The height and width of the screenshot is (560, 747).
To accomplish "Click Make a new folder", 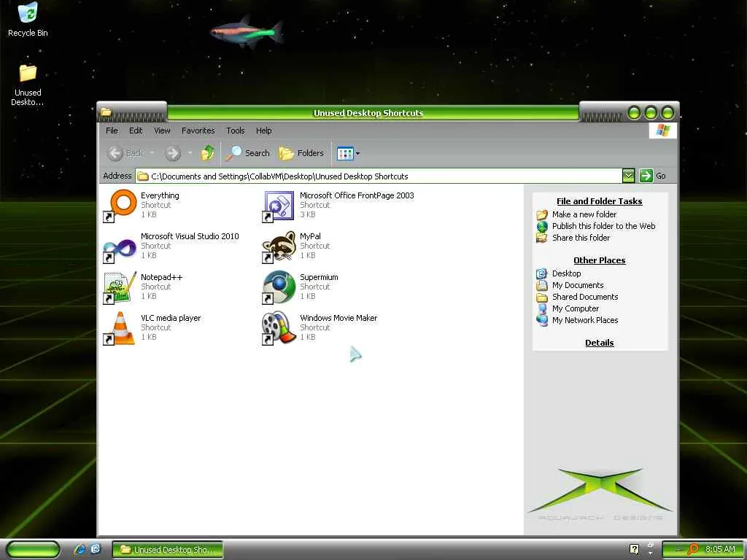I will point(584,214).
